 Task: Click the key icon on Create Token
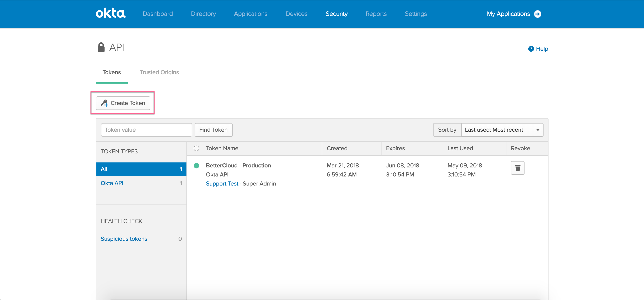(105, 103)
